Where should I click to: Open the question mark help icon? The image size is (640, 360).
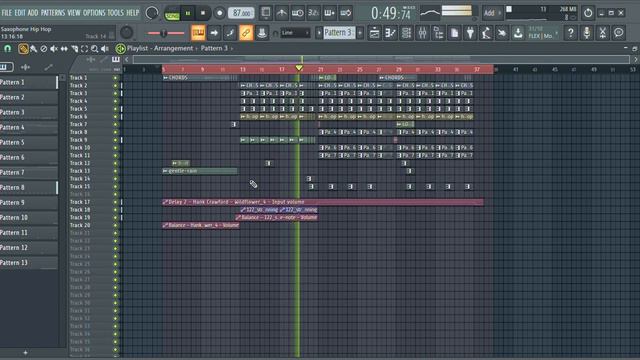tap(571, 33)
